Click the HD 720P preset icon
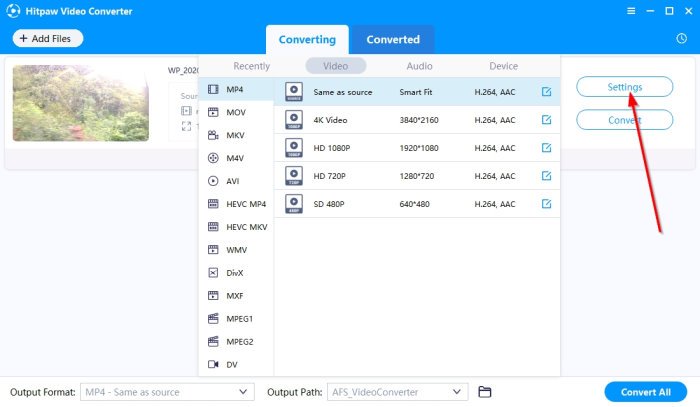This screenshot has width=700, height=407. 294,176
